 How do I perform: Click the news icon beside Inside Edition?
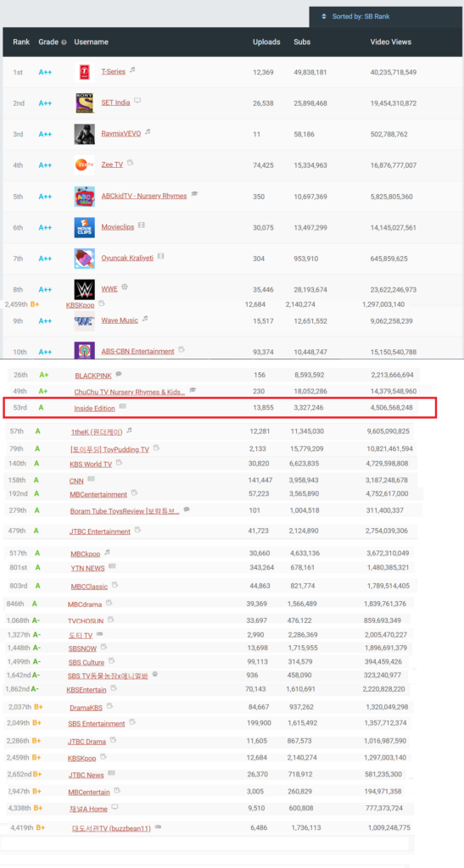[122, 406]
